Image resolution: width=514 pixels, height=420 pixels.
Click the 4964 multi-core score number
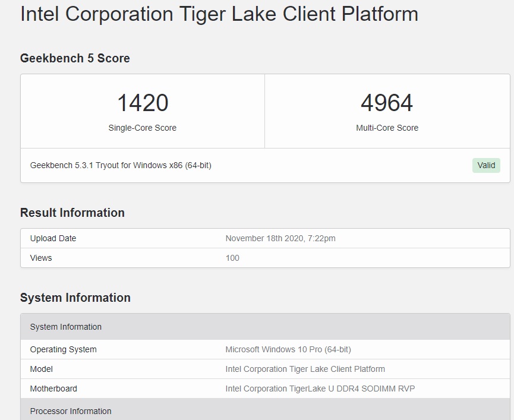387,103
